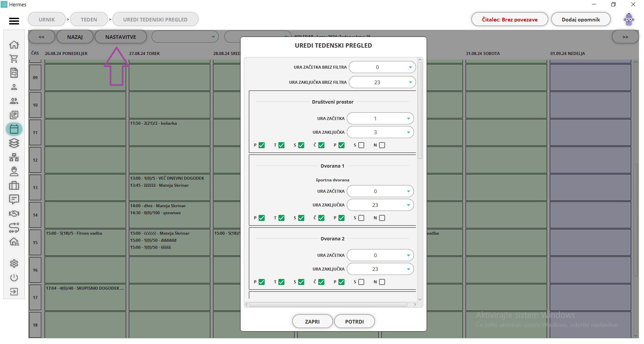Open 14:00 dhtt Mateja Skrinar event
The image size is (644, 344).
[x=158, y=206]
